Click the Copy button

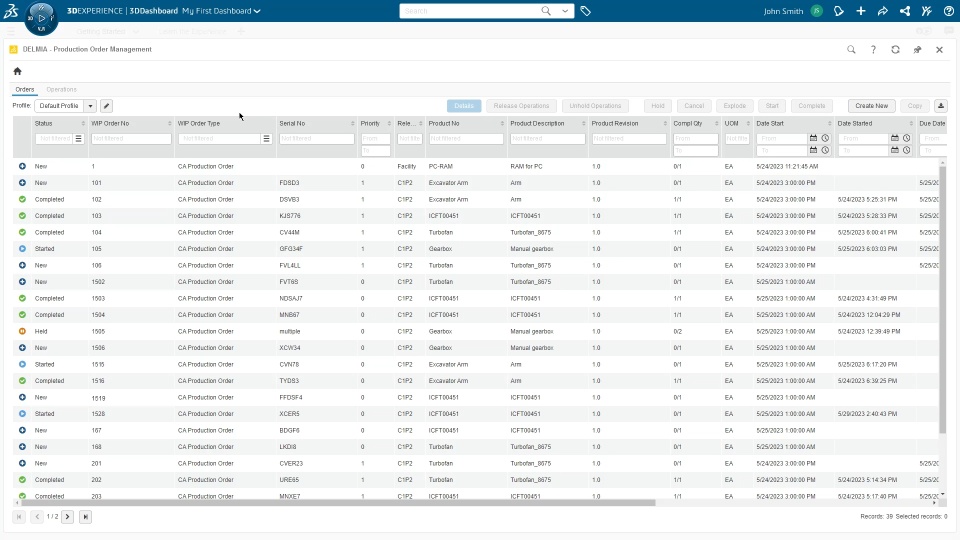click(x=915, y=106)
